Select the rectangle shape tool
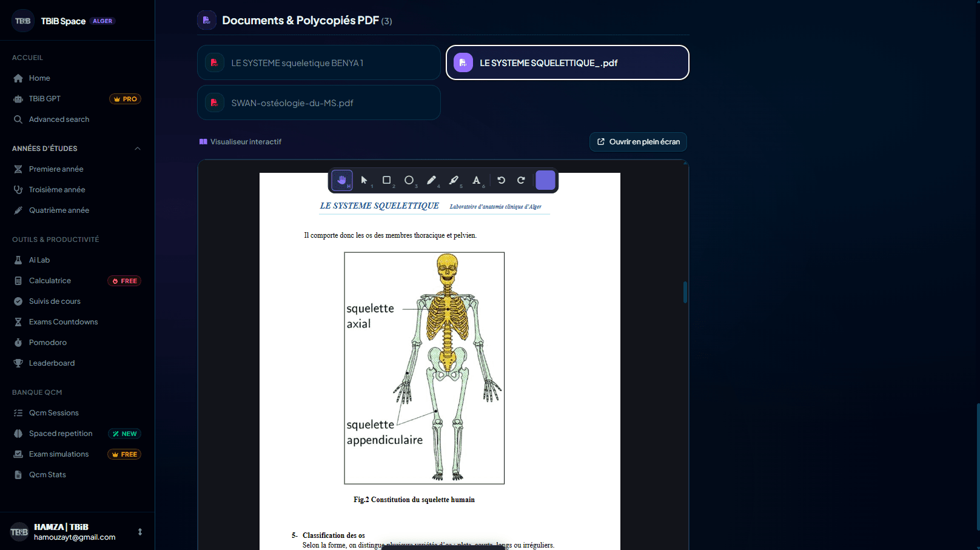The width and height of the screenshot is (980, 550). pos(386,180)
